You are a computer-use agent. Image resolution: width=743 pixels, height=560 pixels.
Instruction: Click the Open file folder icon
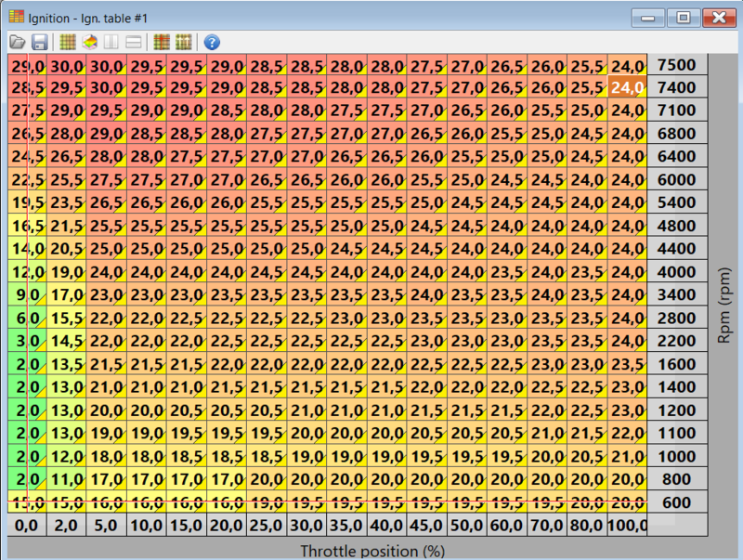point(17,42)
